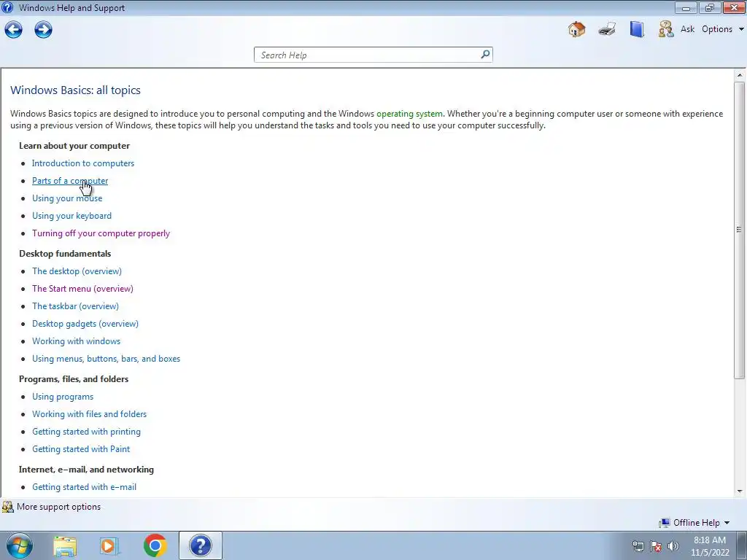
Task: Click the volume speaker tray icon
Action: point(673,546)
